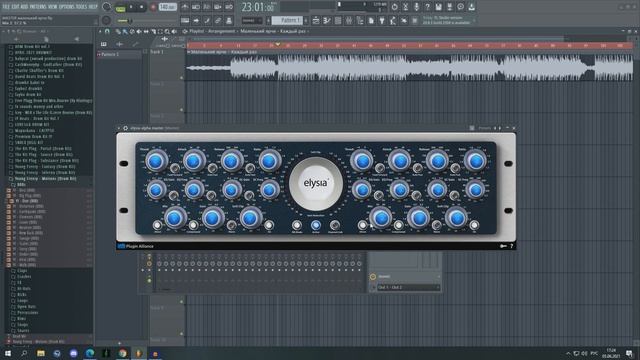Click the elysia logo gain reduction meter

pyautogui.click(x=316, y=183)
